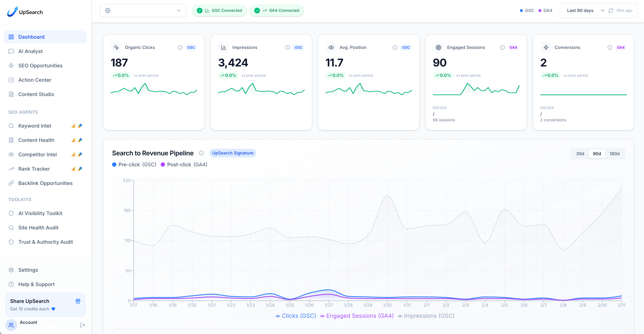Select the Trust & Authority Audit shield icon
This screenshot has width=644, height=334.
(11, 242)
